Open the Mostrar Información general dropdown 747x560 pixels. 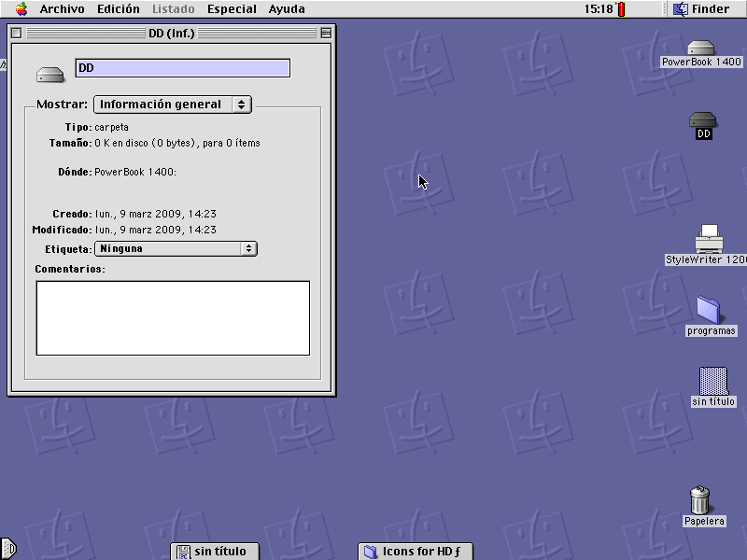click(173, 105)
